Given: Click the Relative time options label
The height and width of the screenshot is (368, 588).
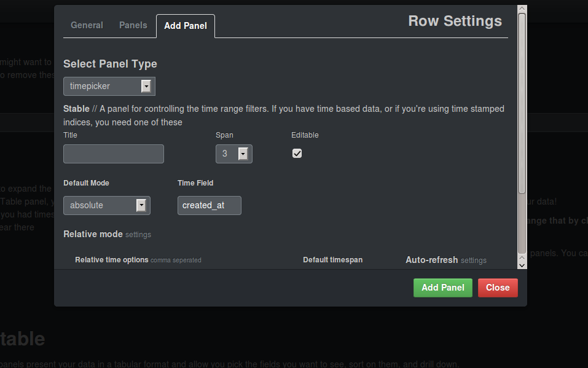Looking at the screenshot, I should click(138, 260).
